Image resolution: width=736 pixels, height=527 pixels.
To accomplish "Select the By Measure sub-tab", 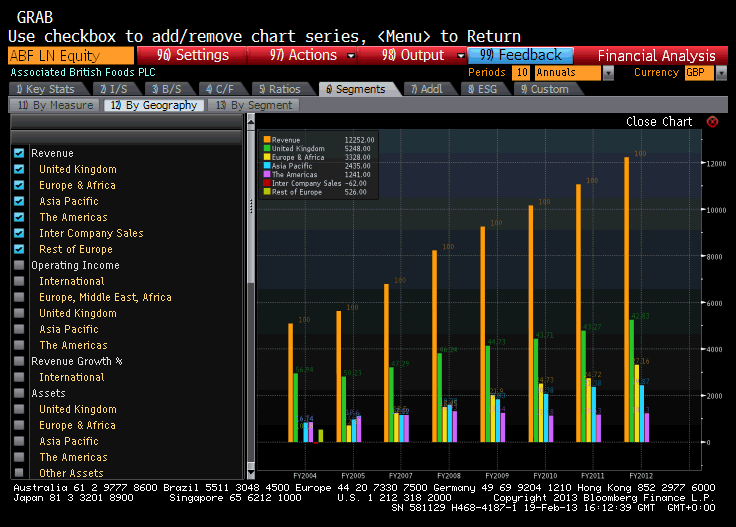I will click(x=56, y=105).
